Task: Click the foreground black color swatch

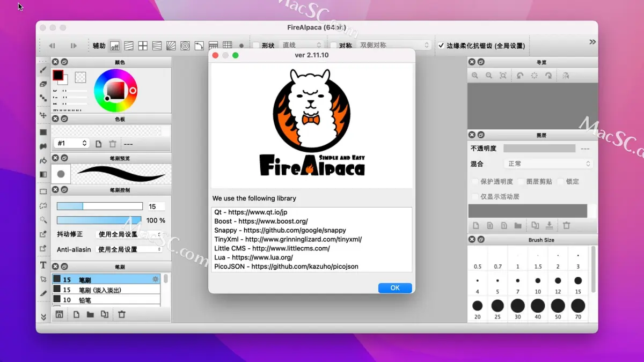Action: click(58, 75)
